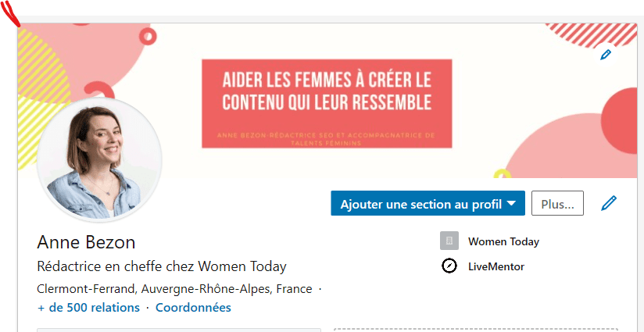This screenshot has width=644, height=332.
Task: Click the red marker icon in top-left corner
Action: point(11,13)
